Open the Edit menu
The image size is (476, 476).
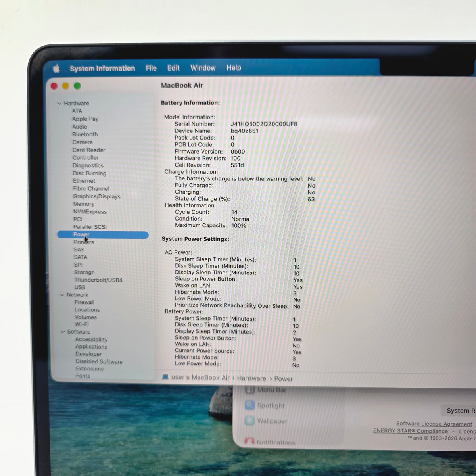(173, 68)
